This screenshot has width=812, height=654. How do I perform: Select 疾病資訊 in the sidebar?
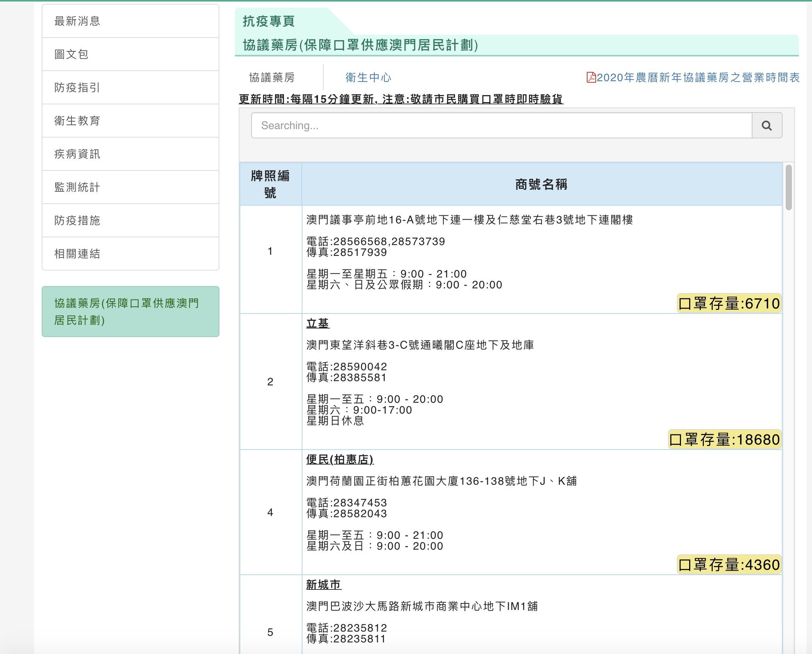131,154
